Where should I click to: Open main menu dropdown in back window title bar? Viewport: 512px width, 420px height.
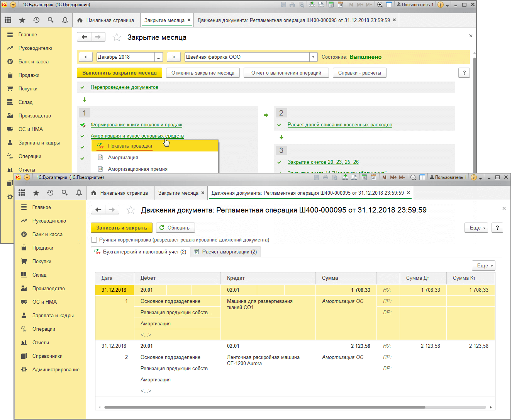tap(13, 5)
